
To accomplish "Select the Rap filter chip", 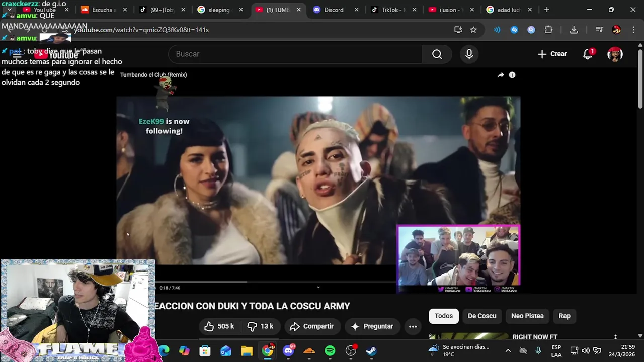I will tap(565, 316).
